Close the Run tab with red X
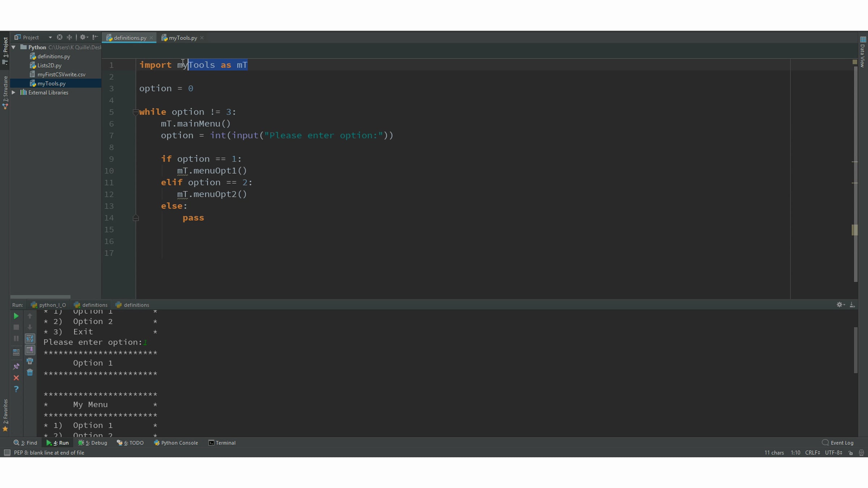The width and height of the screenshot is (868, 488). pos(16,378)
